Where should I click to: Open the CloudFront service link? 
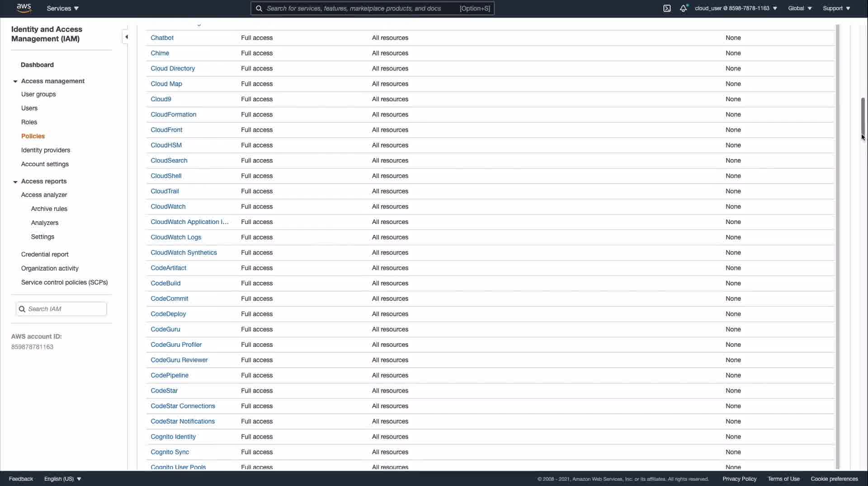click(166, 130)
